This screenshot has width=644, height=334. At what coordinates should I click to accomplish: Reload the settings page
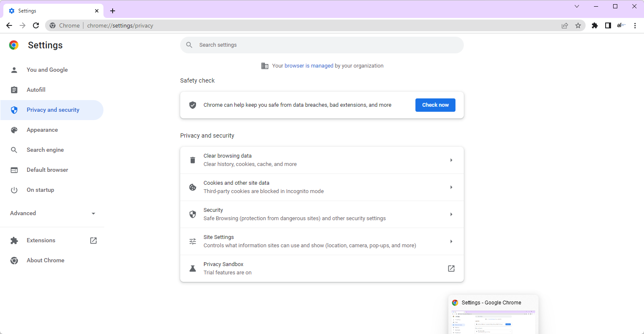pos(36,25)
